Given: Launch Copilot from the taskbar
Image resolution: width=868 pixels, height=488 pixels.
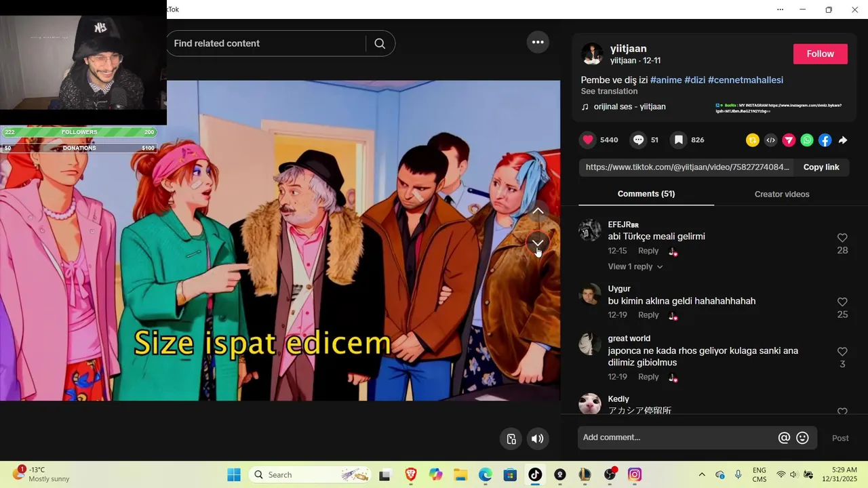Looking at the screenshot, I should (435, 475).
